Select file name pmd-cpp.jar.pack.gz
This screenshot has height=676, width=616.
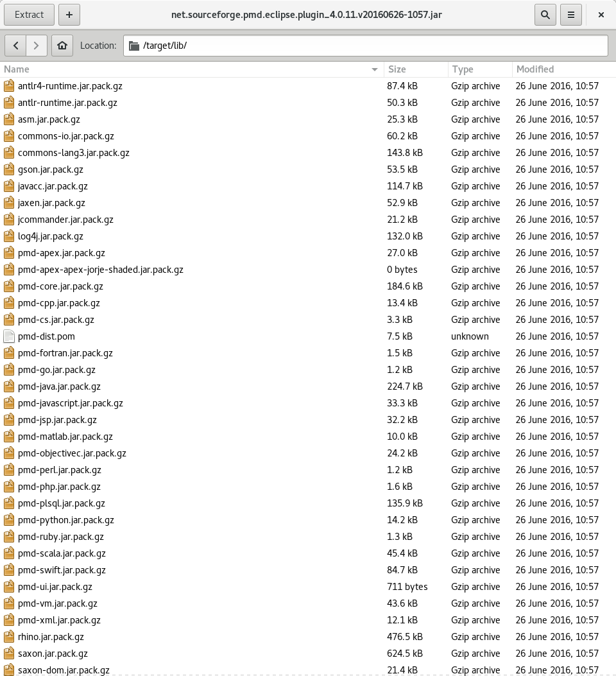[58, 303]
